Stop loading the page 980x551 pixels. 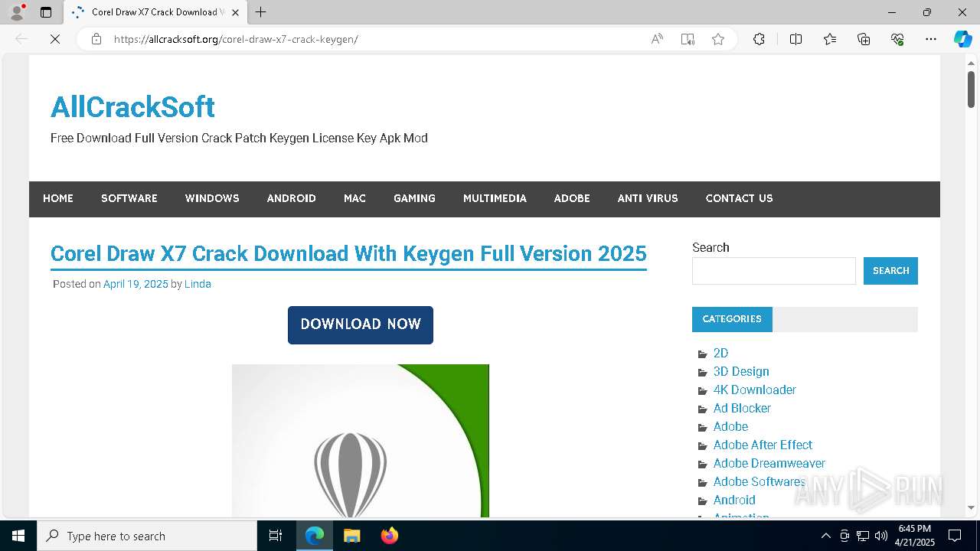pos(55,39)
